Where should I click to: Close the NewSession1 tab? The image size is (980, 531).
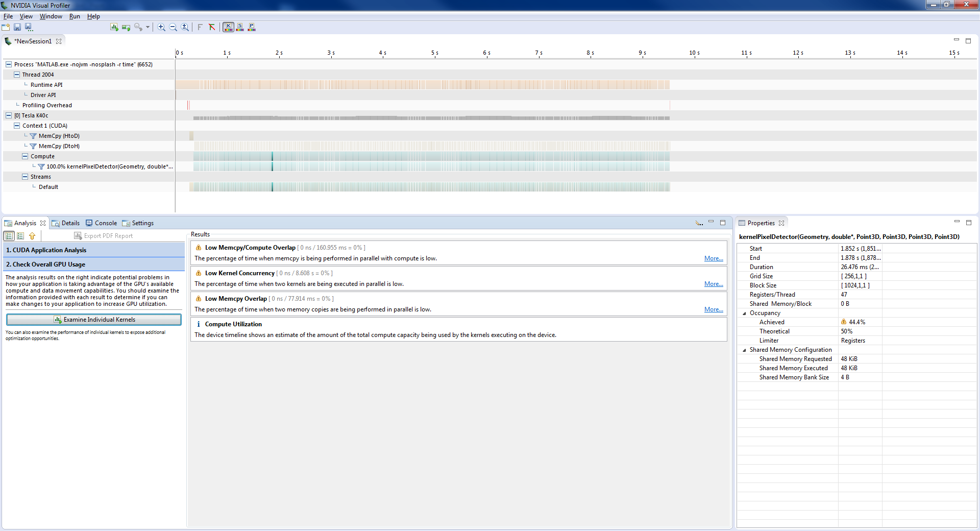click(59, 41)
